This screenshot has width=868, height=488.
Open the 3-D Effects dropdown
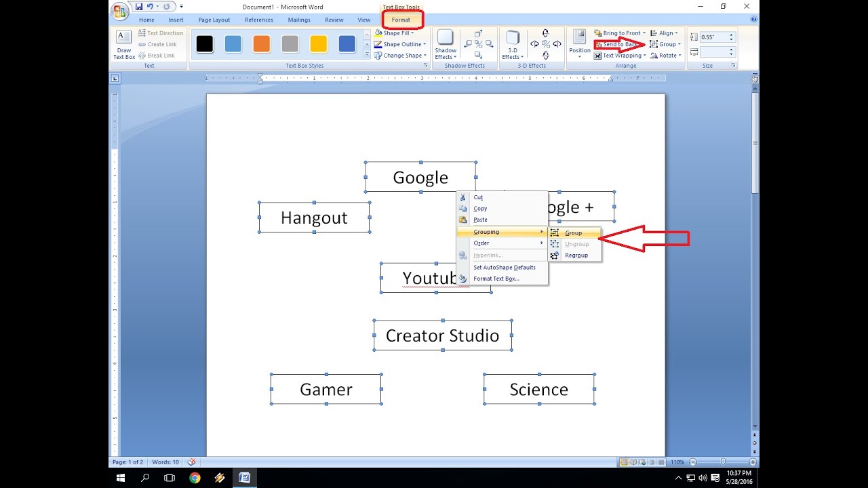point(513,45)
